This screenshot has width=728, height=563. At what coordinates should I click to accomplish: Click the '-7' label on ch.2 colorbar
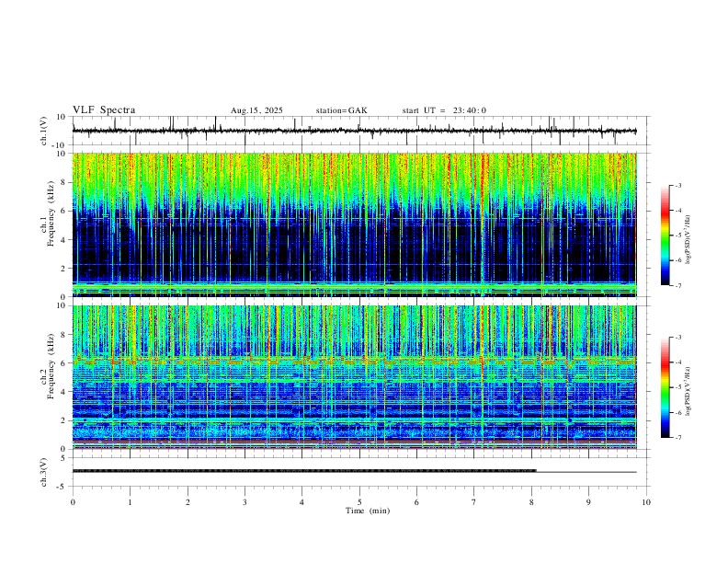[677, 438]
